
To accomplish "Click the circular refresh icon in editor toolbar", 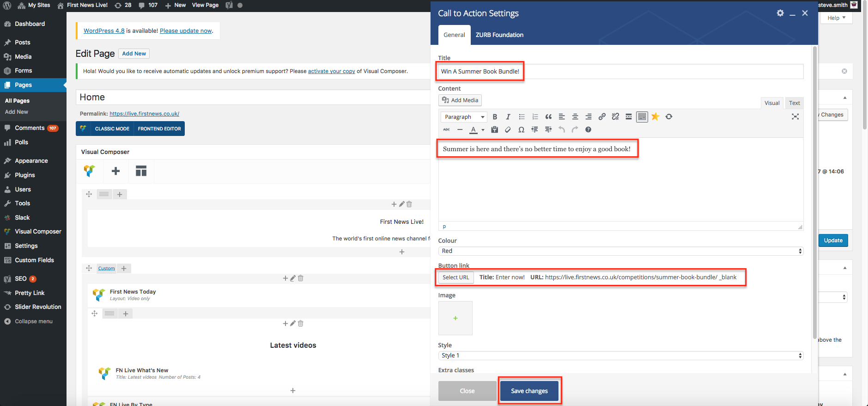I will pos(669,117).
